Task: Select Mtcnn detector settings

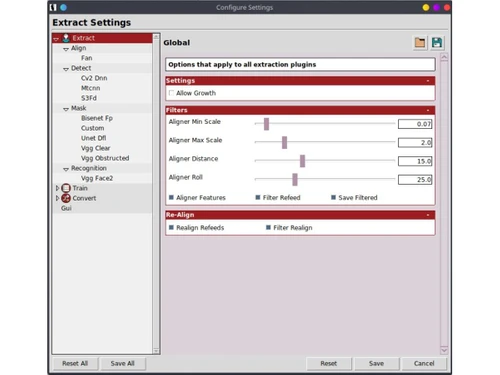Action: click(x=90, y=88)
